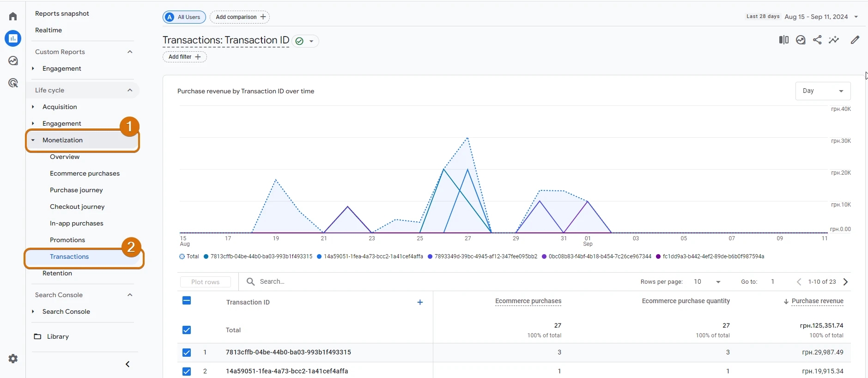This screenshot has height=378, width=868.
Task: Uncheck the row 1 transaction checkbox
Action: click(x=187, y=353)
